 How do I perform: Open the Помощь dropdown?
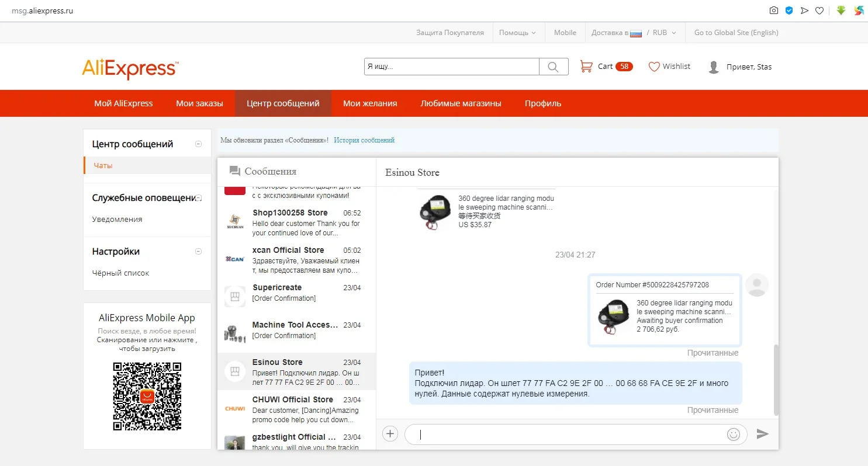click(517, 33)
